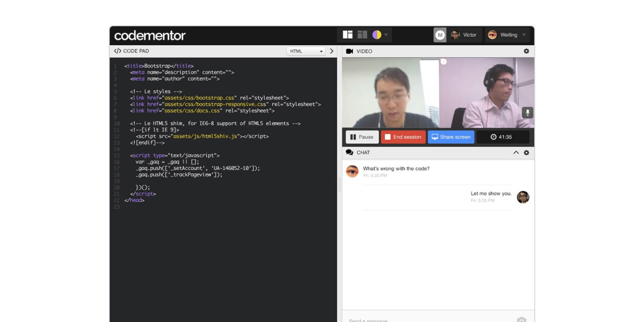Collapse the Chat panel using caret

tap(516, 152)
